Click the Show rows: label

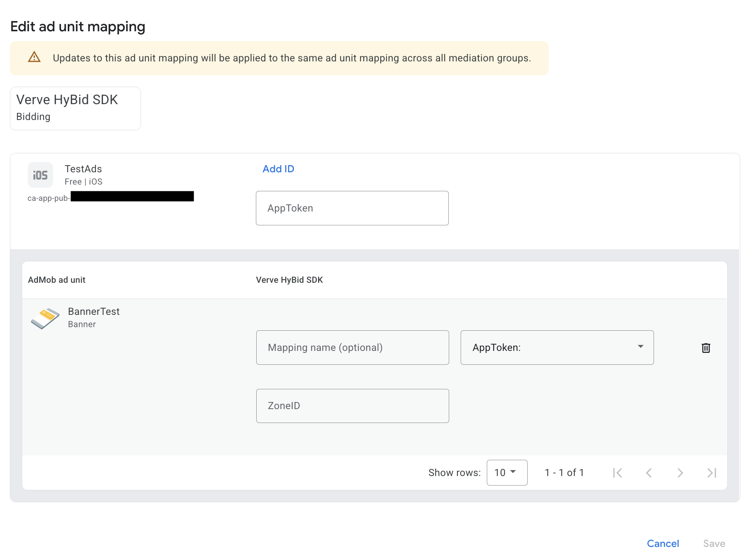click(454, 472)
